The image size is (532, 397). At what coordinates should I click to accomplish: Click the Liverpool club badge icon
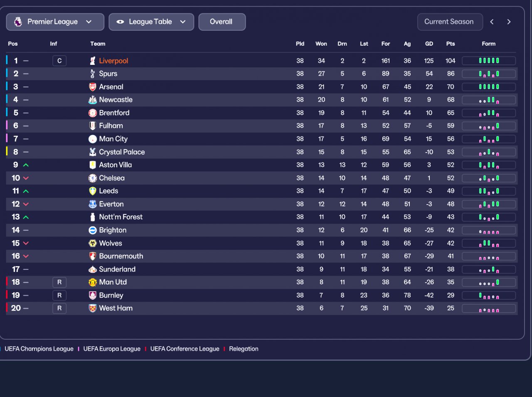coord(93,61)
